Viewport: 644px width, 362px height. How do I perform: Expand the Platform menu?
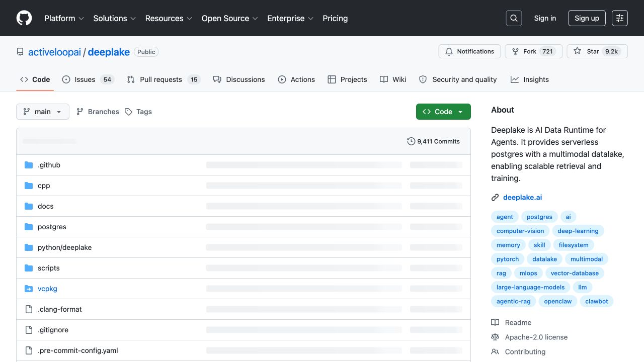64,18
